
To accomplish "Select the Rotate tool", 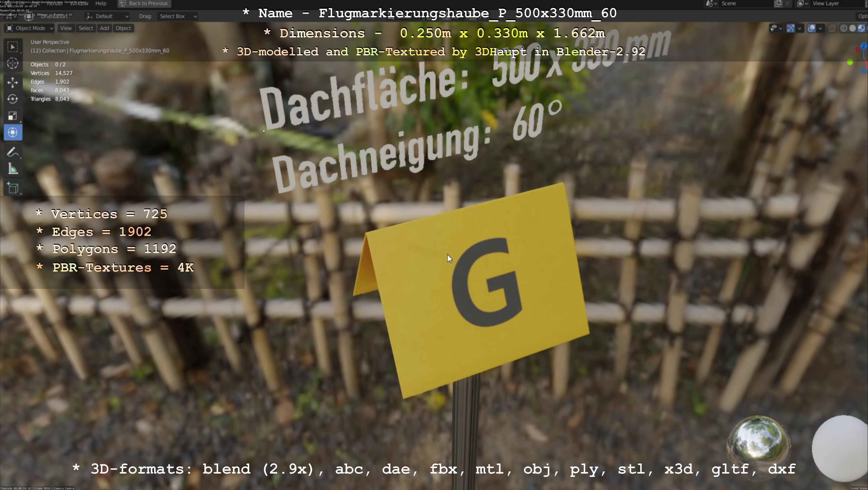I will tap(13, 99).
